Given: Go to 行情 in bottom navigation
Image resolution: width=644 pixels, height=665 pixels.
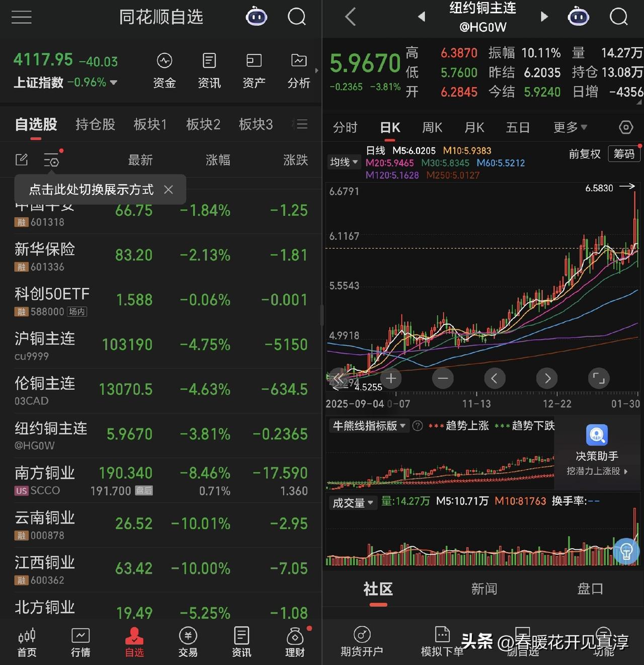Looking at the screenshot, I should 80,642.
